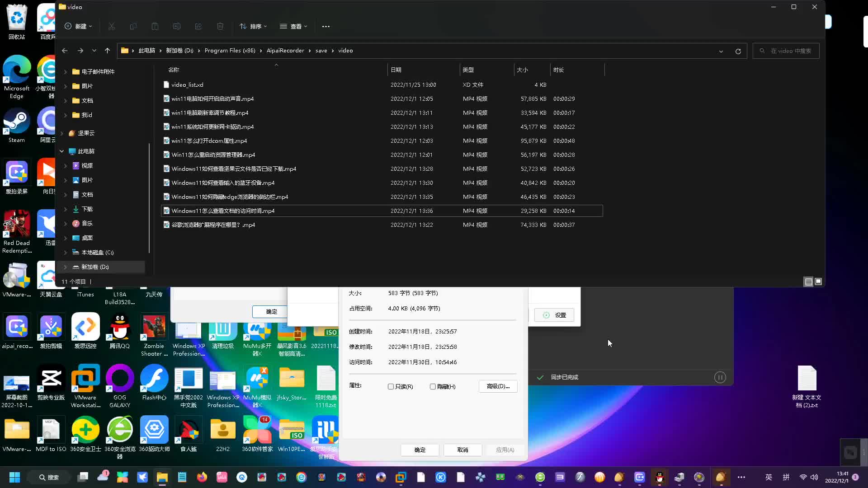Open File Explorer from the taskbar
This screenshot has height=488, width=868.
pyautogui.click(x=162, y=477)
